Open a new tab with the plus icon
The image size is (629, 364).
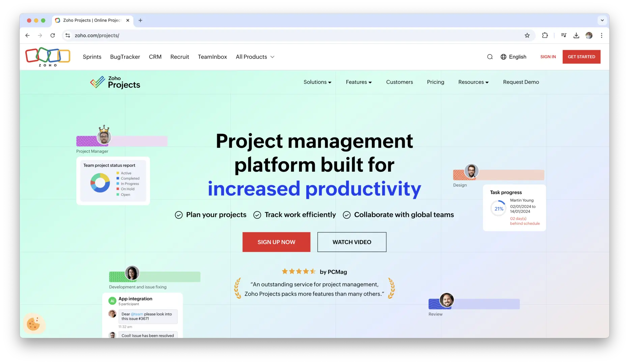(x=140, y=20)
